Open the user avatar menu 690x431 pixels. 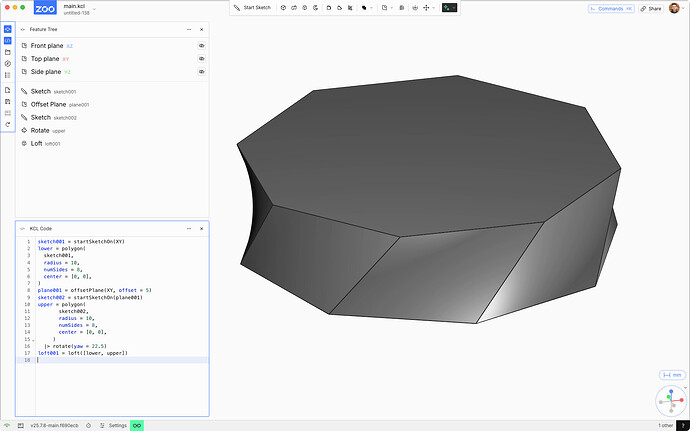(x=674, y=8)
